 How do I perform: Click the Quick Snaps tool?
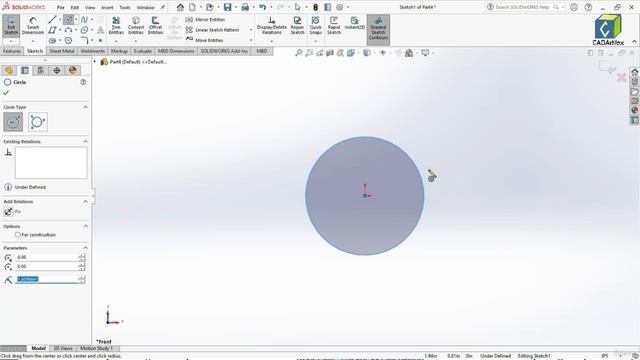pos(316,26)
